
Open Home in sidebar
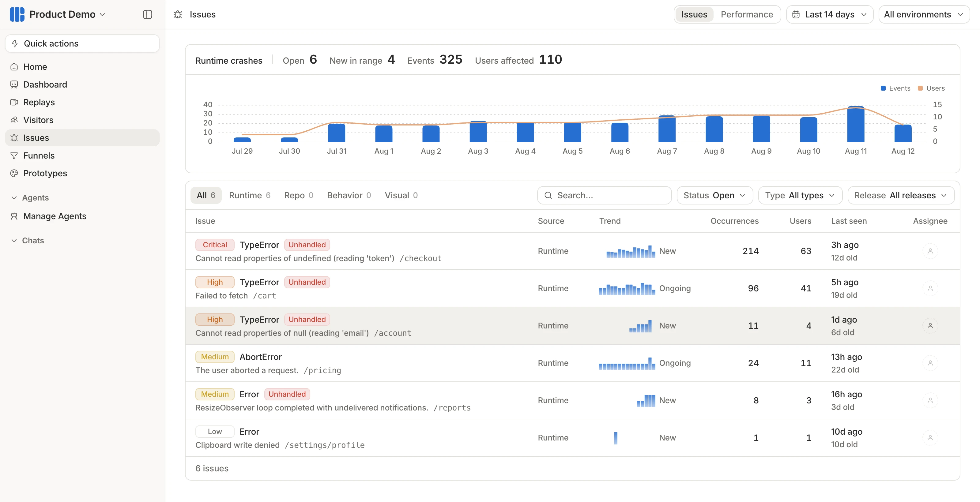pos(82,67)
